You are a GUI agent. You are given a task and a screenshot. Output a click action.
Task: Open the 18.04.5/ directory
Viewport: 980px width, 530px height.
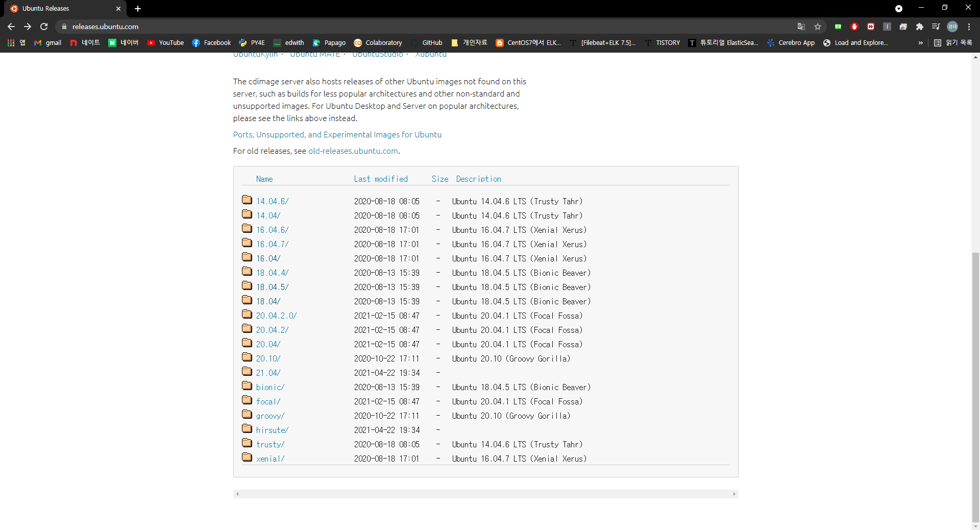[x=273, y=287]
